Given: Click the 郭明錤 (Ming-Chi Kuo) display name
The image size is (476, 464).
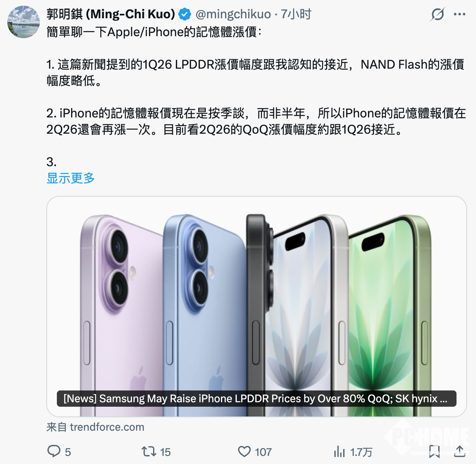Looking at the screenshot, I should click(x=111, y=14).
